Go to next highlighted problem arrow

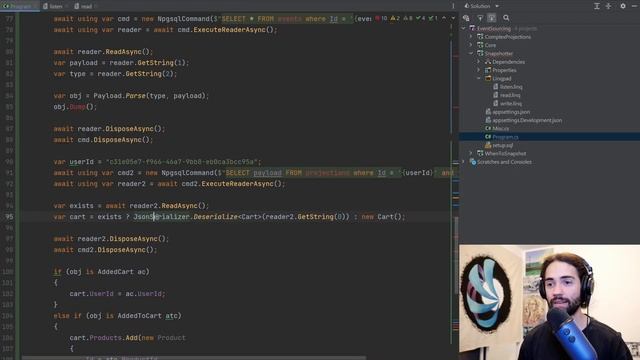coord(453,18)
